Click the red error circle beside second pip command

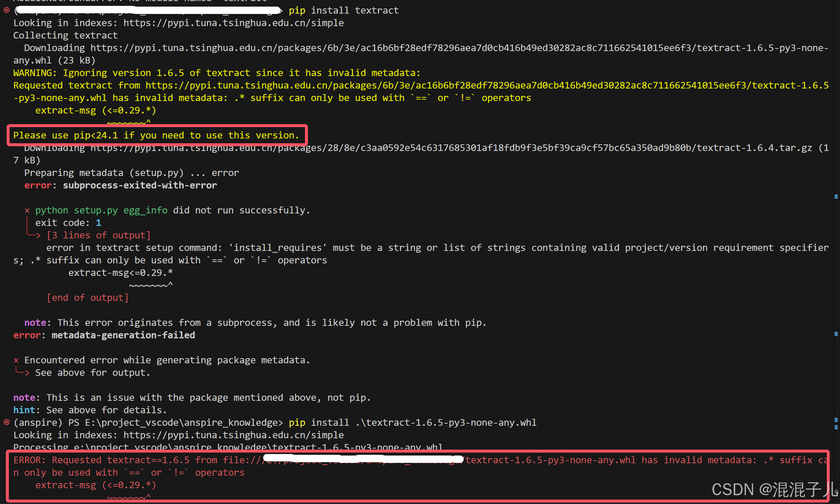pos(6,422)
